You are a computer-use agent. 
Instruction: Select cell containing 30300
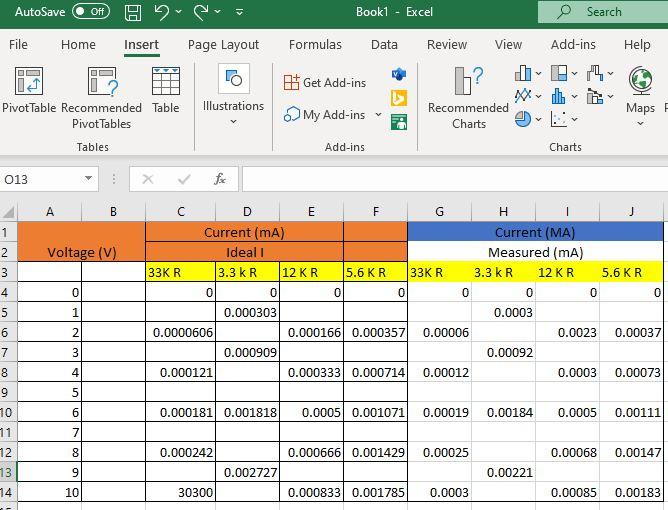[x=181, y=492]
